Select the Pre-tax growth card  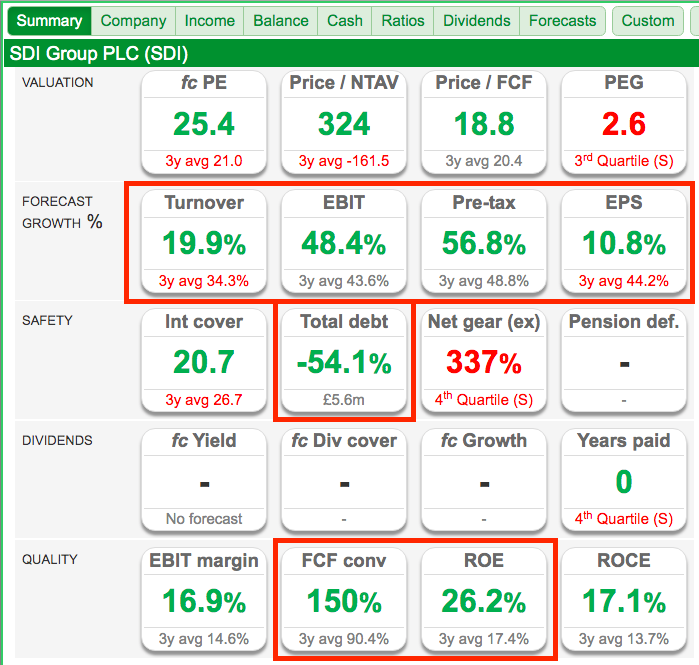point(484,242)
